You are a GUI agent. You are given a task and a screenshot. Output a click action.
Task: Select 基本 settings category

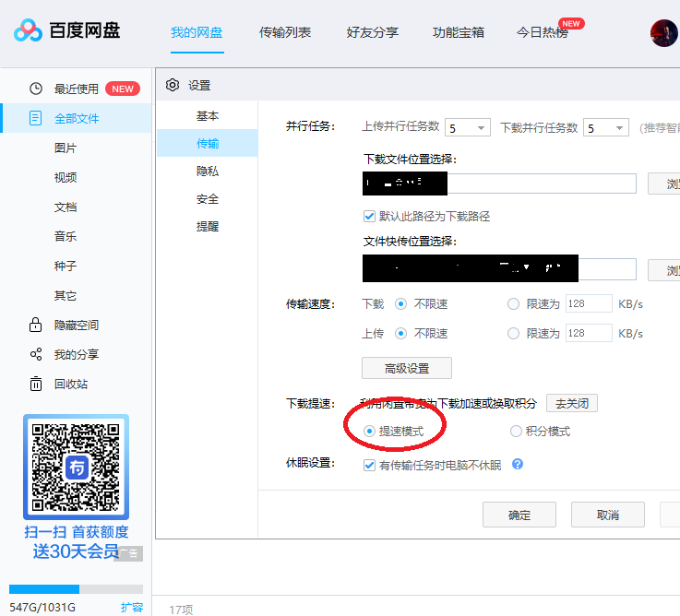(x=208, y=116)
